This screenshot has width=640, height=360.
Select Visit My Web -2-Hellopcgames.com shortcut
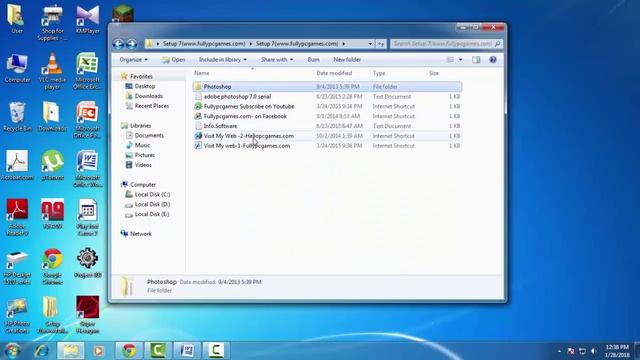point(327,136)
